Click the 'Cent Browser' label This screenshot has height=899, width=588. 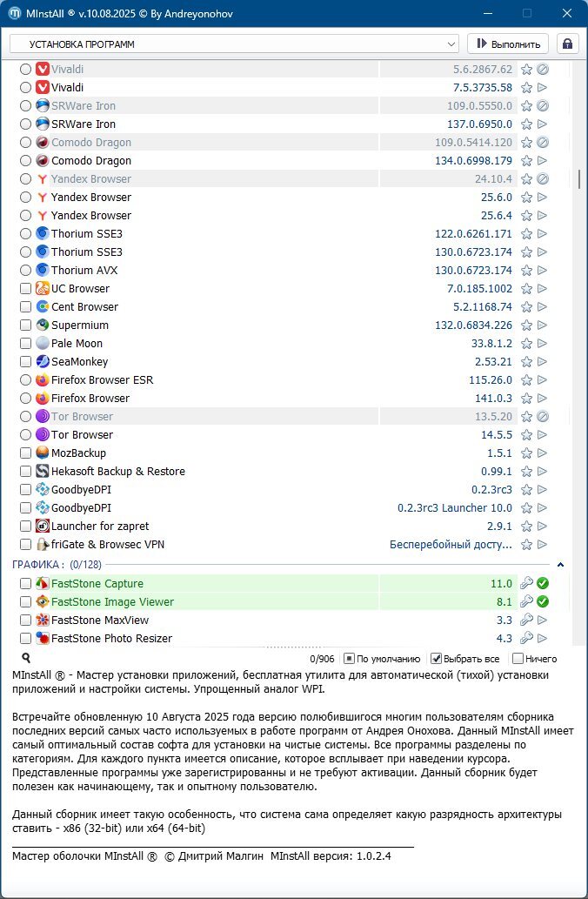pyautogui.click(x=85, y=306)
